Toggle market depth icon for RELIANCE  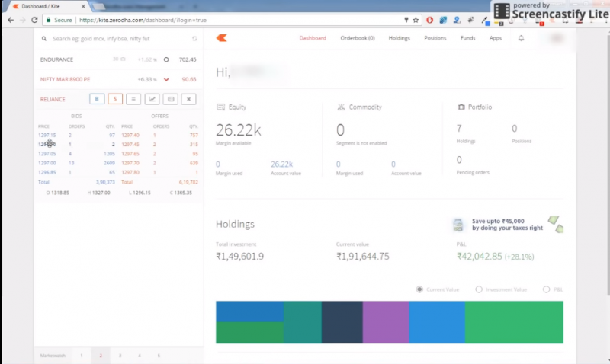click(x=133, y=99)
